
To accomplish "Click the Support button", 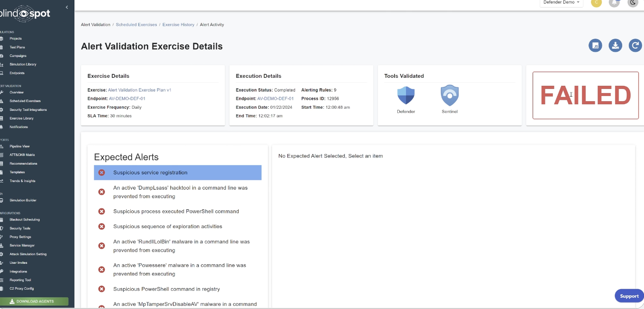I will tap(629, 296).
